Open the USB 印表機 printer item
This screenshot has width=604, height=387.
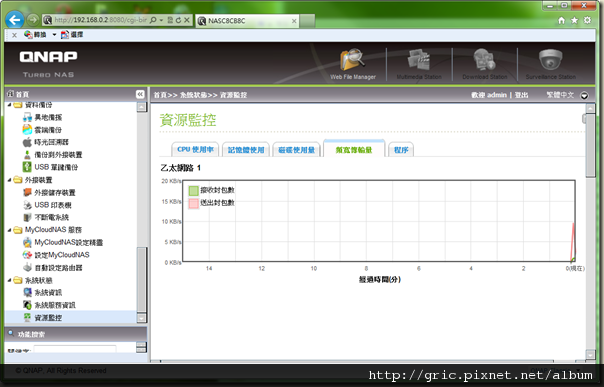point(47,205)
